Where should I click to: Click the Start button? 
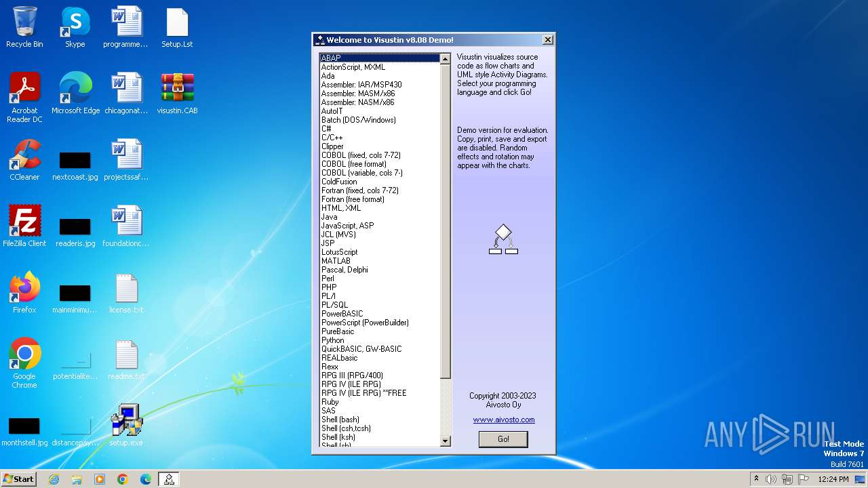[18, 479]
